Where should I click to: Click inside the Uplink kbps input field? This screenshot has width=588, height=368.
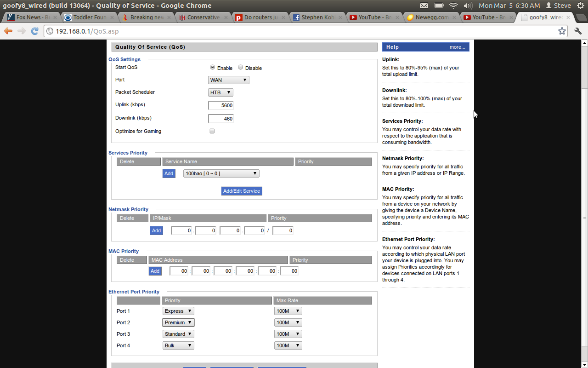pyautogui.click(x=220, y=105)
